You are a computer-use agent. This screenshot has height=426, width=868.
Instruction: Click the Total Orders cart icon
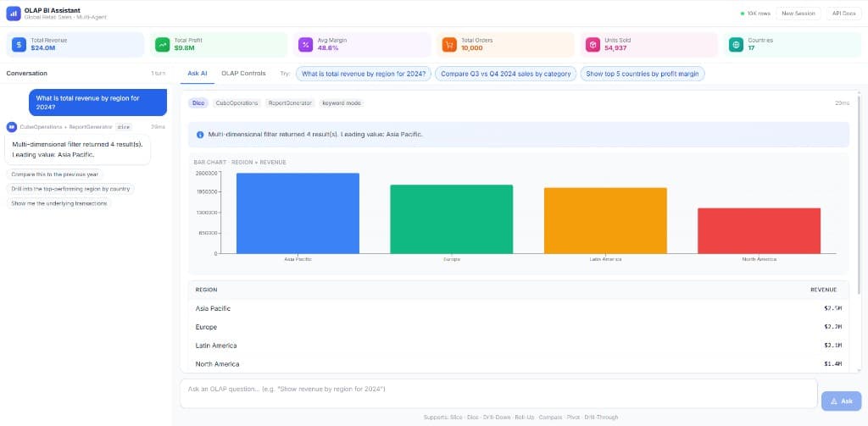(449, 45)
